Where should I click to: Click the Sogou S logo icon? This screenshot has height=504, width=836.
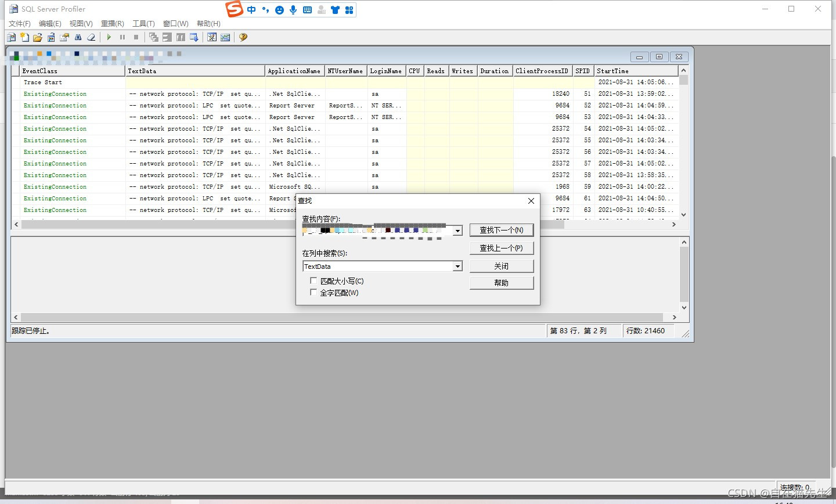pos(234,9)
